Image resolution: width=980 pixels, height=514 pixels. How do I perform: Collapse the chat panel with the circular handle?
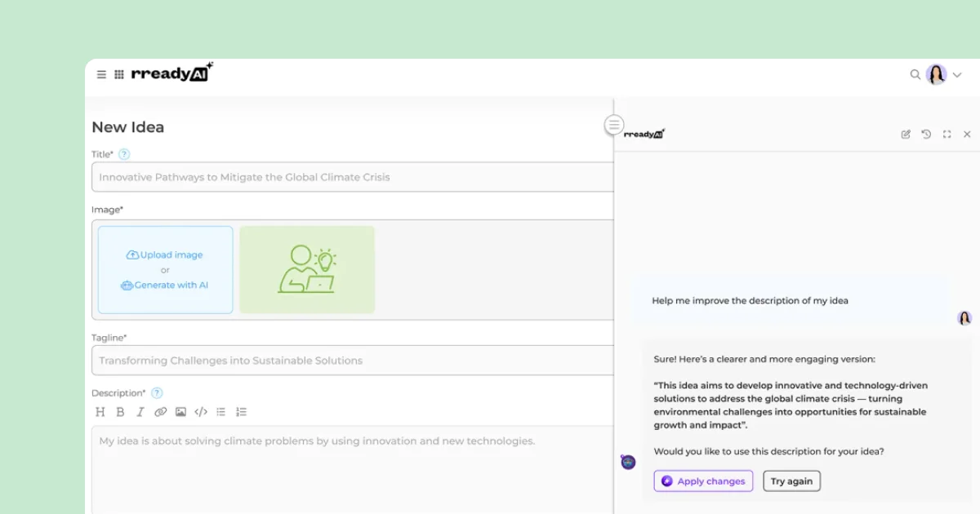(x=613, y=124)
